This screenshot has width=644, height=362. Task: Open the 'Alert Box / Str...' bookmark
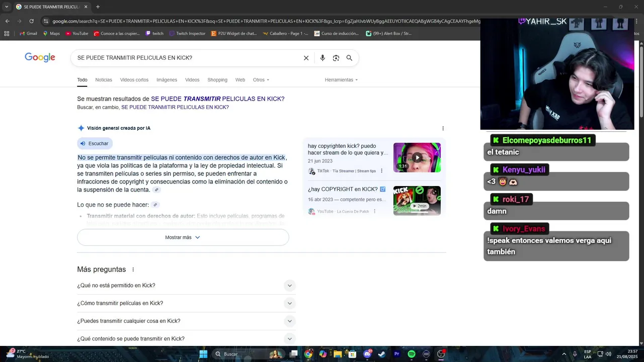(x=388, y=34)
